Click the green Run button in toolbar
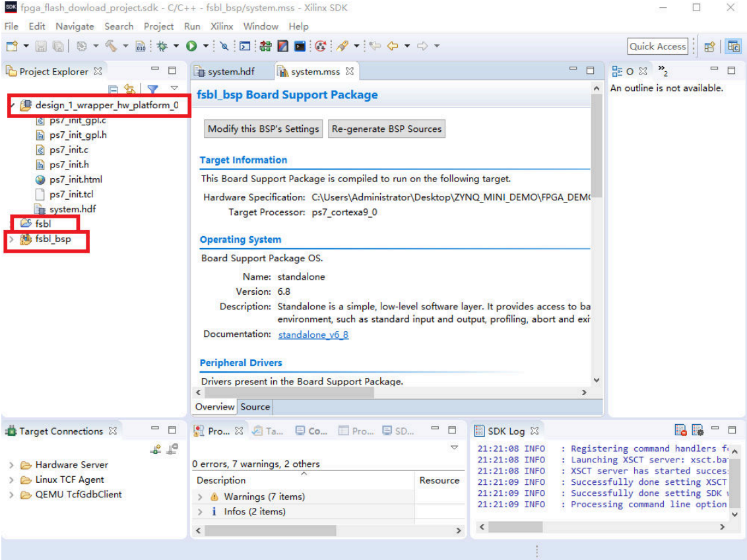Image resolution: width=747 pixels, height=560 pixels. tap(191, 46)
